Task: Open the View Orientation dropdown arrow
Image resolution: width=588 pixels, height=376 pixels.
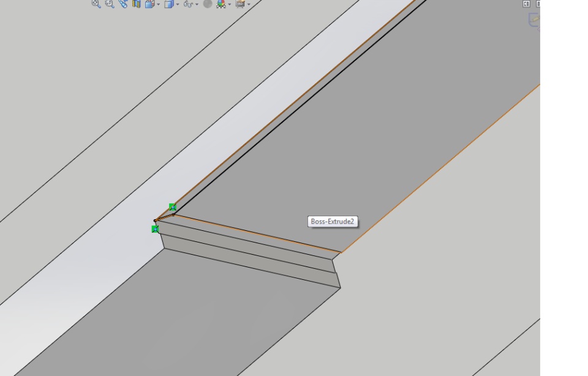Action: (x=158, y=4)
